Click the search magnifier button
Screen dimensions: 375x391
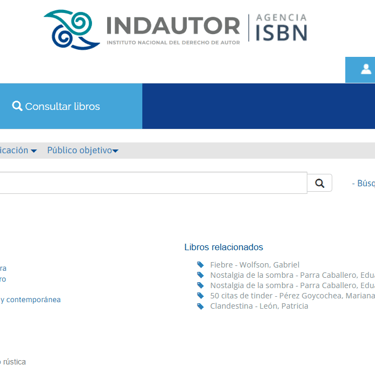tap(320, 183)
